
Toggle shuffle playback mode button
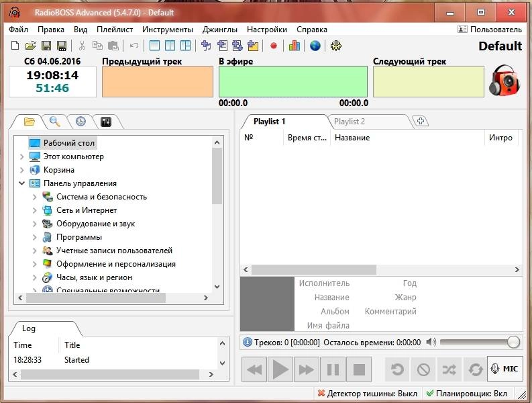(x=449, y=369)
